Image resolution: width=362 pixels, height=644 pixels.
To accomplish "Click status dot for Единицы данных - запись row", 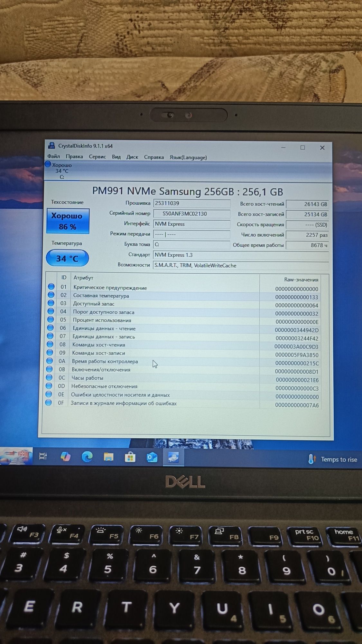I will point(50,336).
